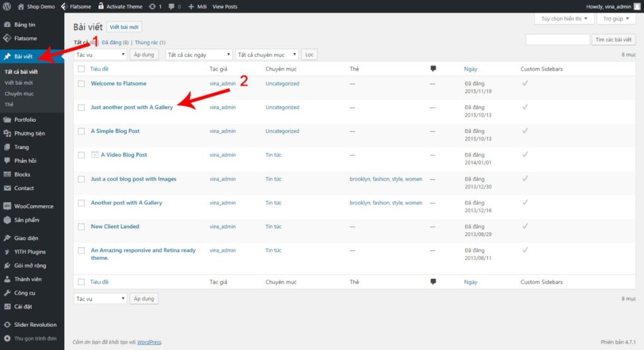Expand the Tùy chọn hiển thị screen options
Screen dimensions: 644x350
pyautogui.click(x=563, y=19)
